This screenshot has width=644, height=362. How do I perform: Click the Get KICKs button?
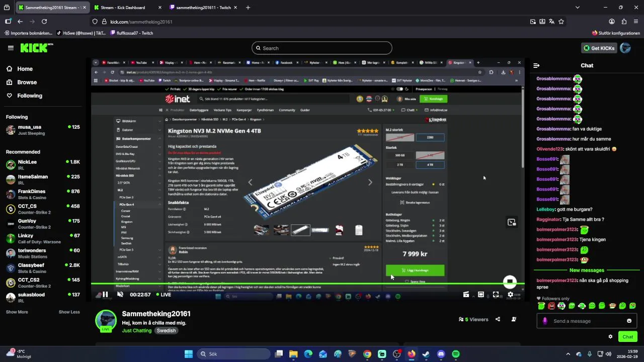click(599, 48)
